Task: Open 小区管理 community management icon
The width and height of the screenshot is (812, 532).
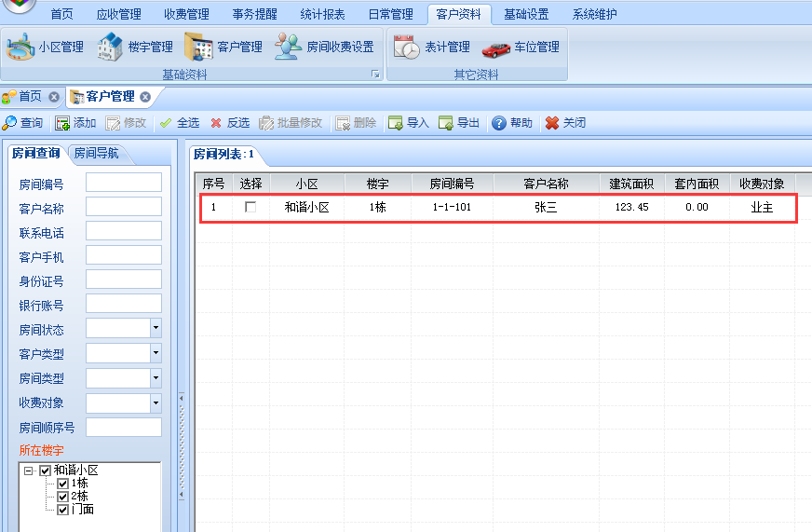Action: 20,47
